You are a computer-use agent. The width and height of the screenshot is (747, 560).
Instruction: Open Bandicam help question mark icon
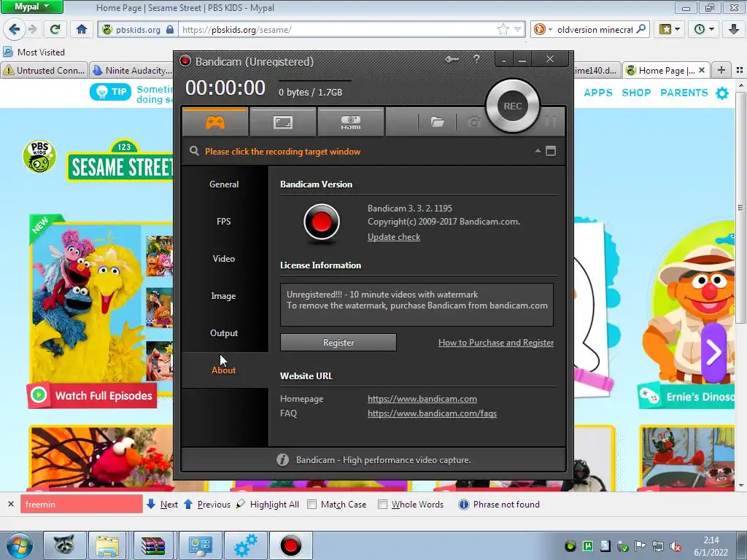476,59
